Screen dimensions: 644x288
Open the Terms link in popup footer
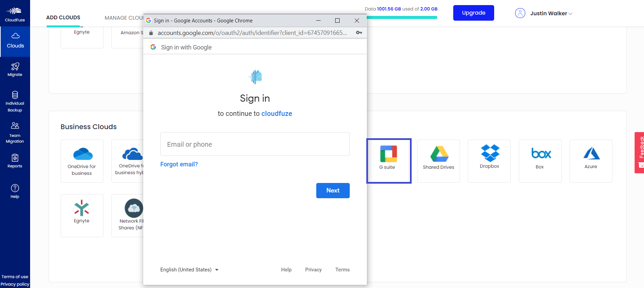point(342,270)
